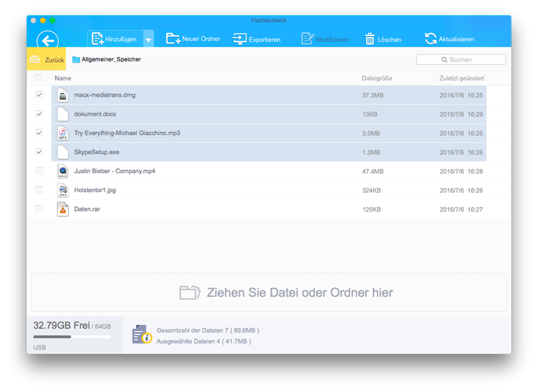Click the Hinzufügen add-file icon

[98, 39]
